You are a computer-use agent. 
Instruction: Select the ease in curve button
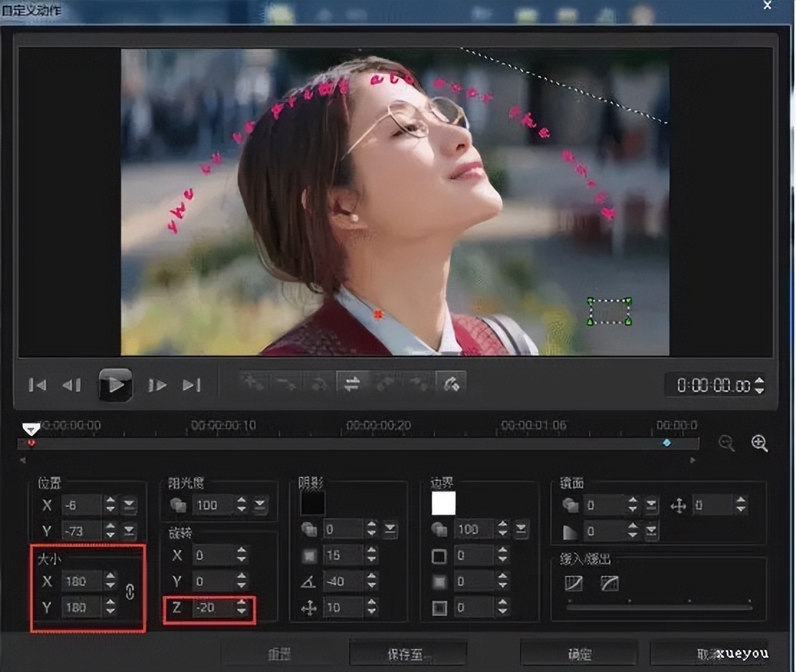point(575,583)
